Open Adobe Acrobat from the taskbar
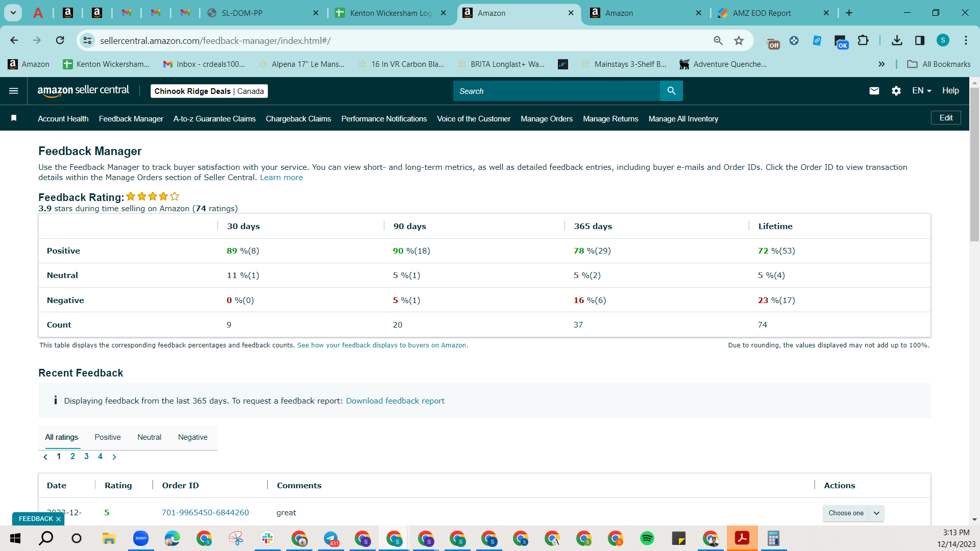This screenshot has width=980, height=551. [x=742, y=538]
